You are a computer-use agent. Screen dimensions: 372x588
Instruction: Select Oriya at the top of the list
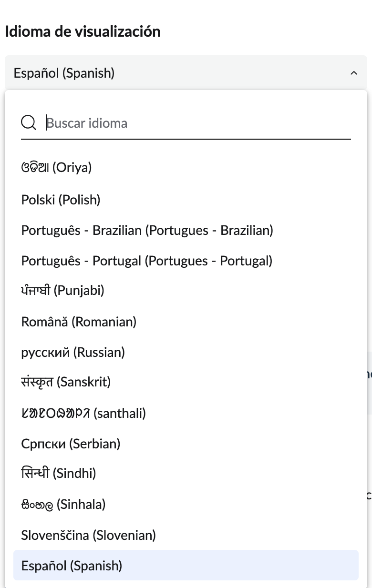(56, 167)
